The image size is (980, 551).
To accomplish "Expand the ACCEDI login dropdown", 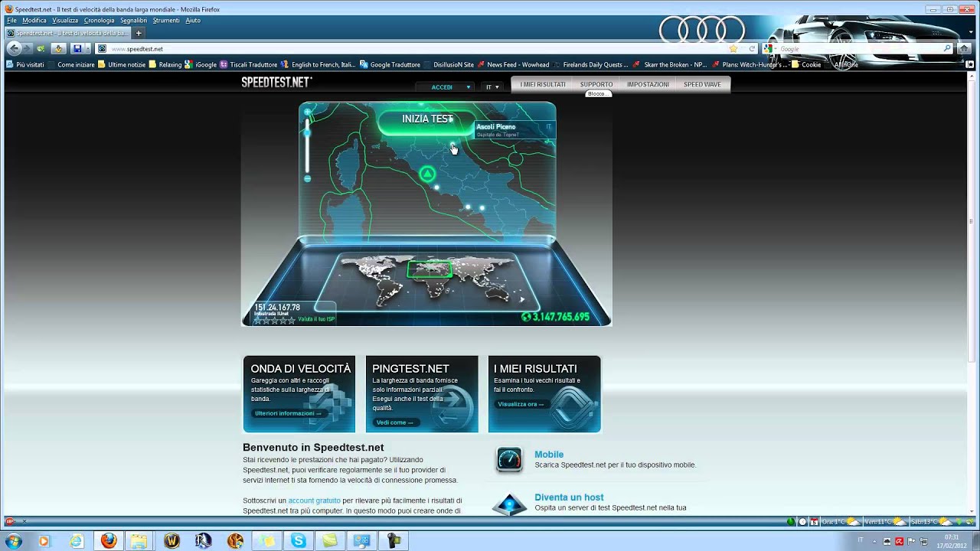I will tap(446, 87).
